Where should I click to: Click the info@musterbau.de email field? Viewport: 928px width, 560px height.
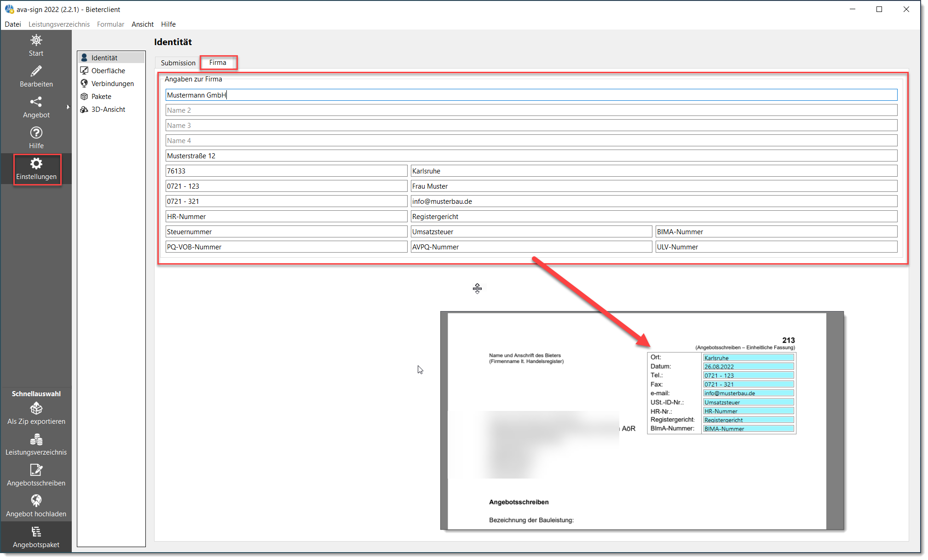[x=654, y=201]
